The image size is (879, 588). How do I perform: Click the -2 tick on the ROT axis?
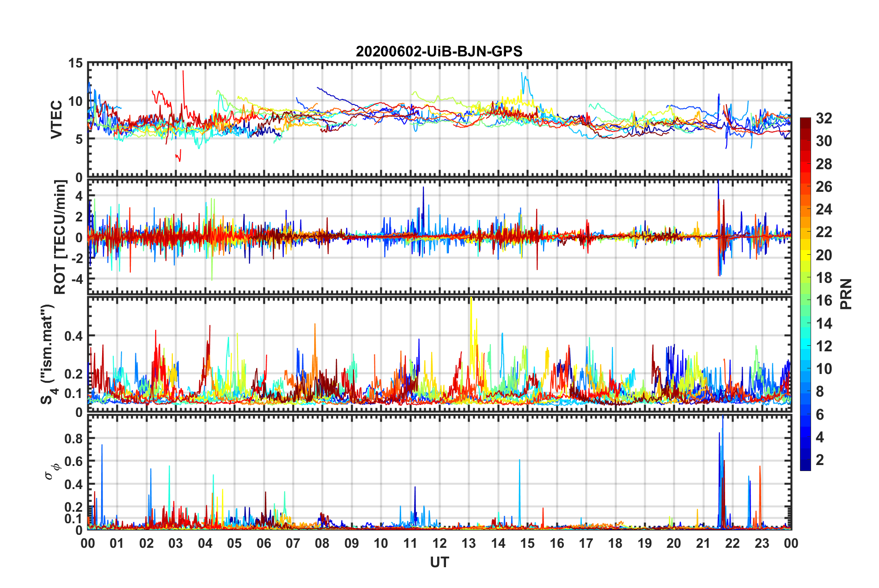click(77, 258)
